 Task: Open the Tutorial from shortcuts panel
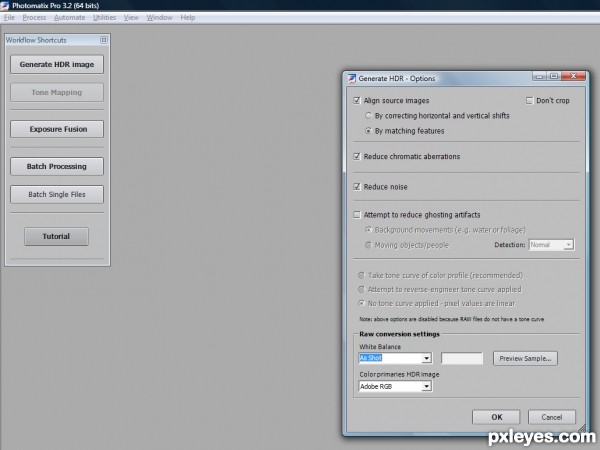(x=56, y=236)
